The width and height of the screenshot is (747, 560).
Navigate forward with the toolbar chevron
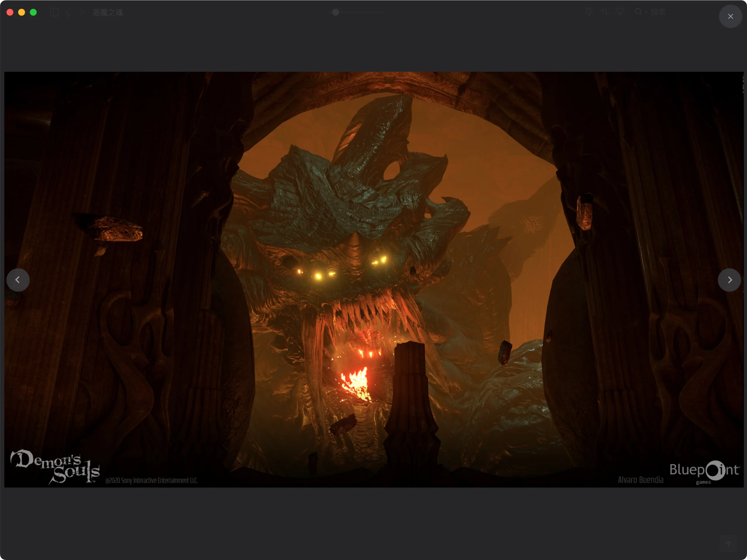(x=82, y=13)
